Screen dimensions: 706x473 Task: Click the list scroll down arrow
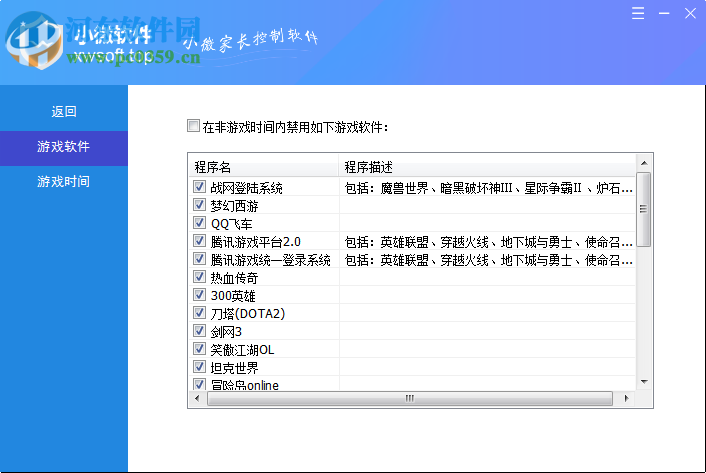tap(644, 382)
